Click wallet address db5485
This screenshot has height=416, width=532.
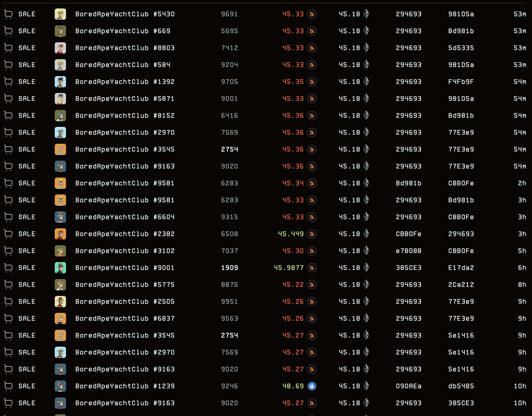[461, 386]
